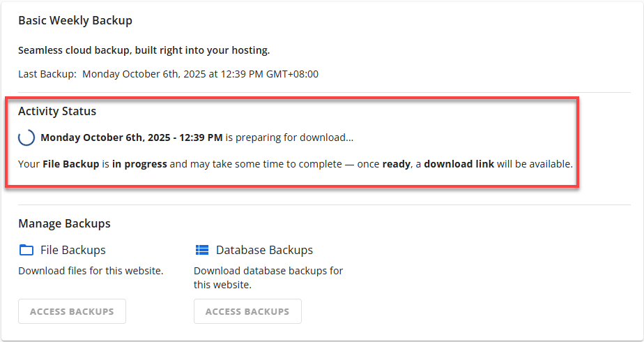Screen dimensions: 644x342
Task: Select the File Backups label
Action: pyautogui.click(x=73, y=250)
